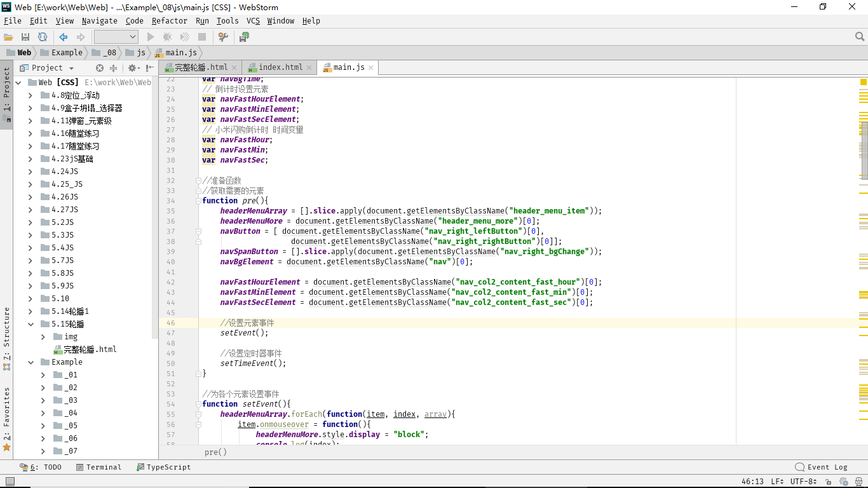Viewport: 868px width, 488px height.
Task: Click the editor vertical scrollbar thumb
Action: [x=864, y=149]
